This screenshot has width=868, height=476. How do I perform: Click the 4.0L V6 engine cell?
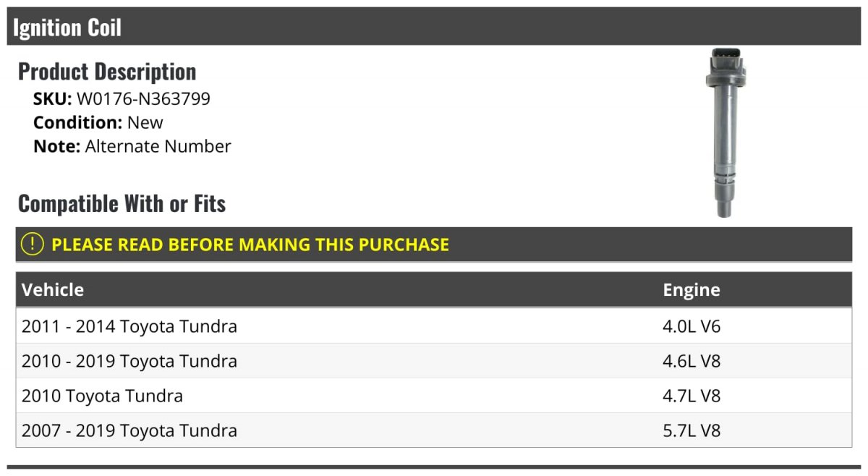point(692,326)
